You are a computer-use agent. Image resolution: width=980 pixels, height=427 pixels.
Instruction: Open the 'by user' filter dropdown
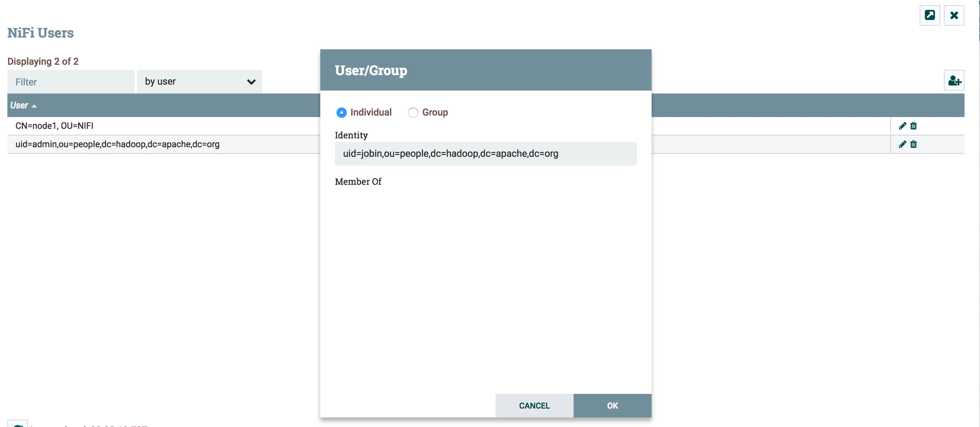click(x=199, y=81)
